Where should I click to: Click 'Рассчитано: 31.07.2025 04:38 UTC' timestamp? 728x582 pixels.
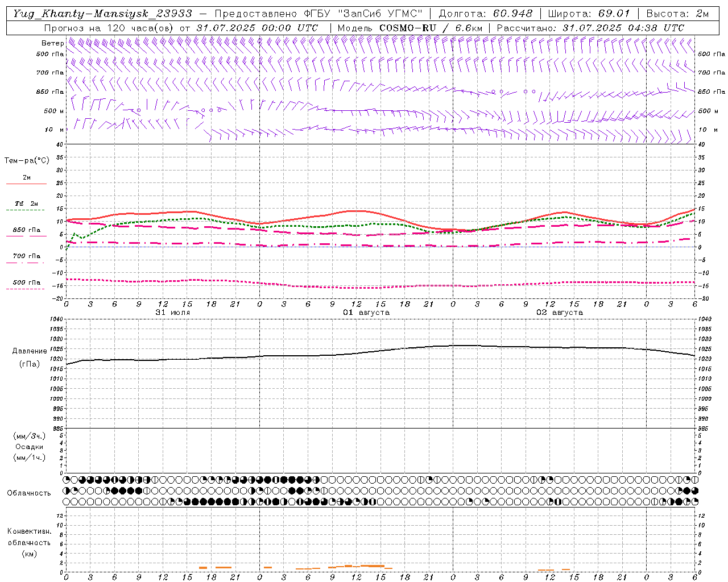click(590, 28)
